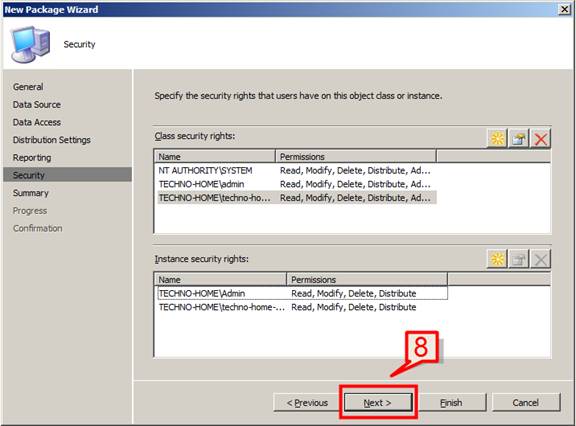Select TECHNO-HOME\Admin instance rights row
Screen dimensions: 576x426
[x=302, y=293]
